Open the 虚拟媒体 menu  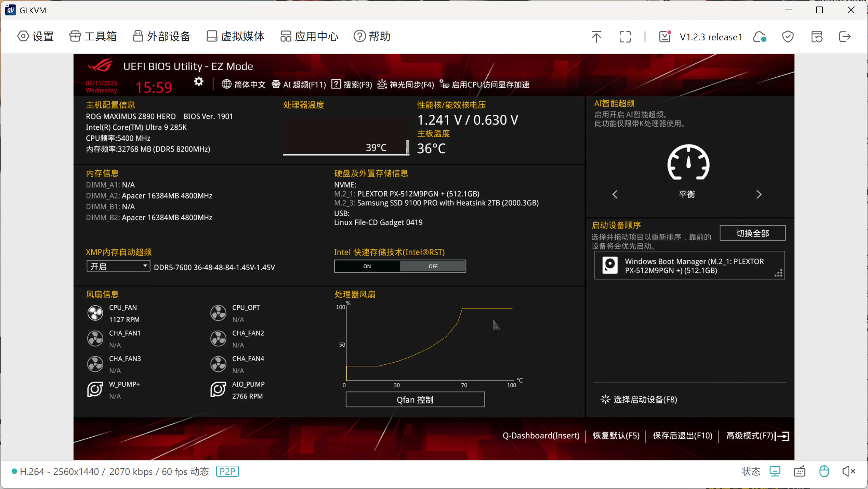coord(236,36)
